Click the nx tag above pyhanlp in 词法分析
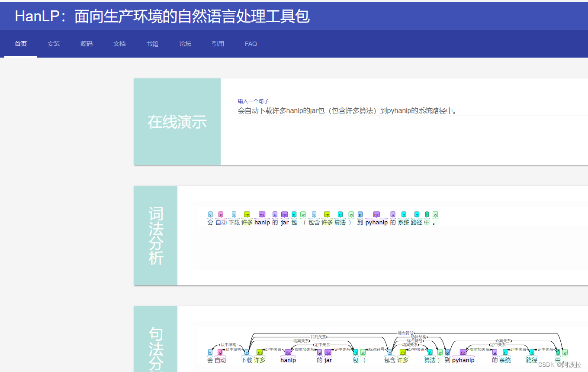Viewport: 588px width, 372px height. point(376,214)
